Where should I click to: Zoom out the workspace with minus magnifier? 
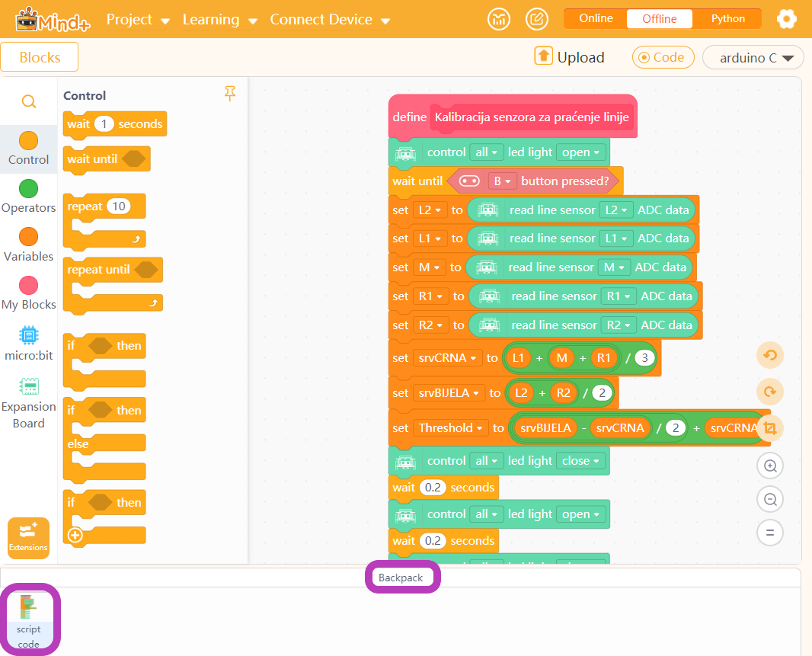[770, 500]
